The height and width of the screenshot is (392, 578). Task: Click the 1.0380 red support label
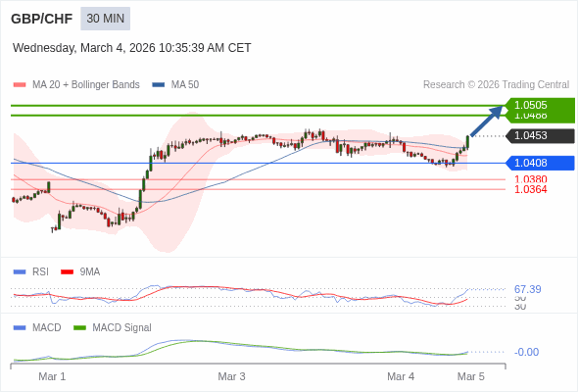pos(530,179)
